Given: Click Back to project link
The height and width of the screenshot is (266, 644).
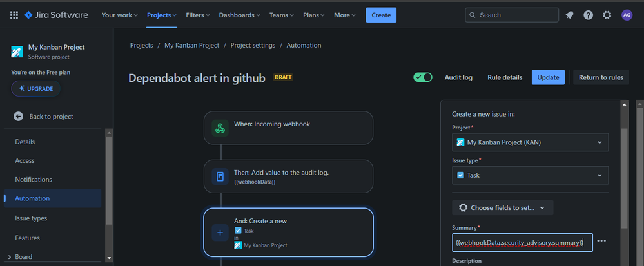Looking at the screenshot, I should click(x=52, y=116).
